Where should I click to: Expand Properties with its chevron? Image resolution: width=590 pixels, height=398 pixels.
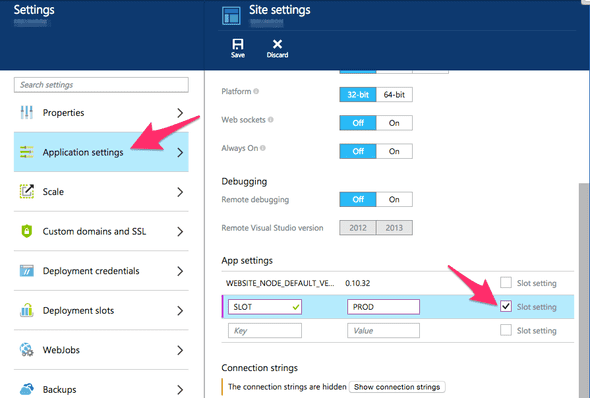[180, 112]
